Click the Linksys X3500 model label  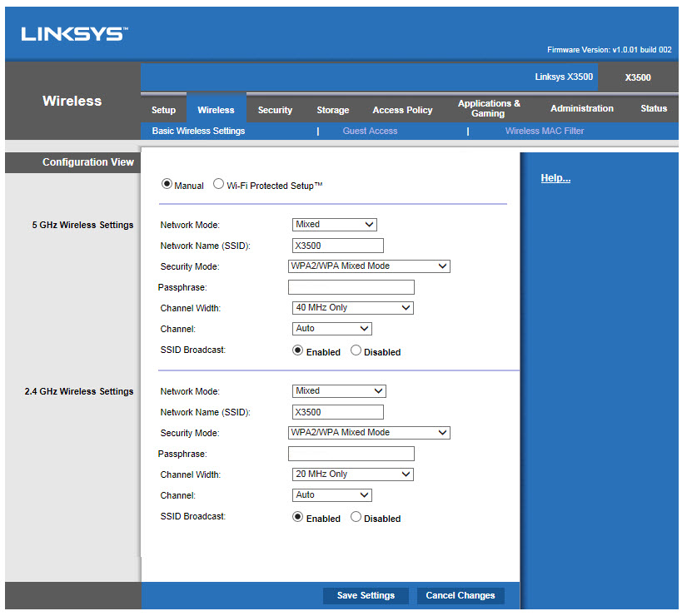coord(564,77)
